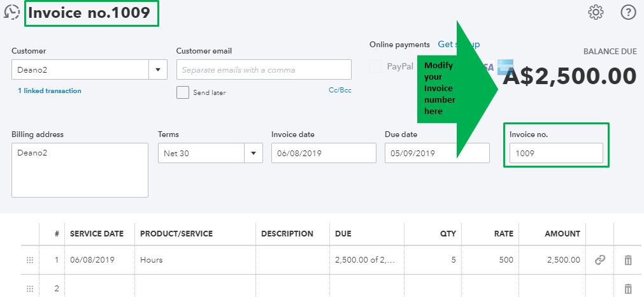Grab the drag handle for line 1
Viewport: 644px width, 297px height.
(29, 260)
